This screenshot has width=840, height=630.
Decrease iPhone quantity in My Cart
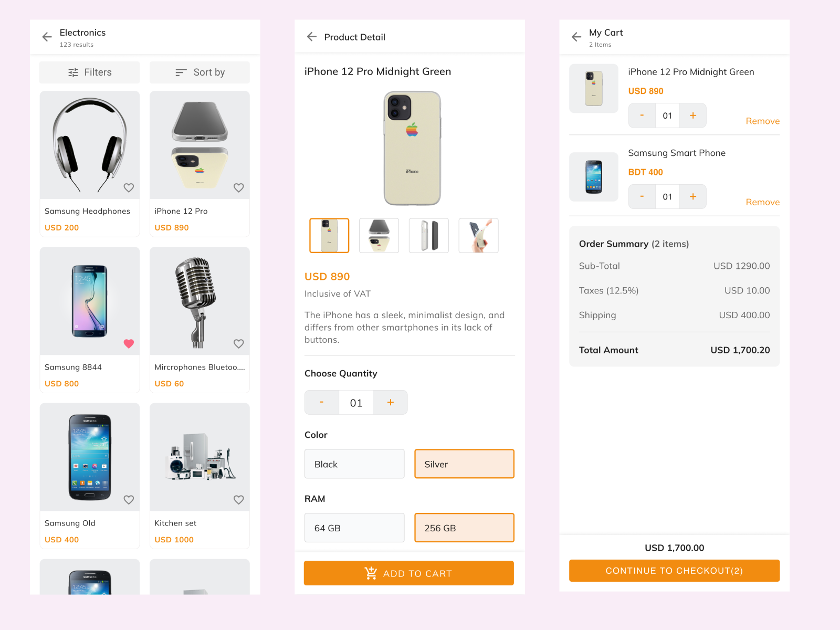pos(642,115)
